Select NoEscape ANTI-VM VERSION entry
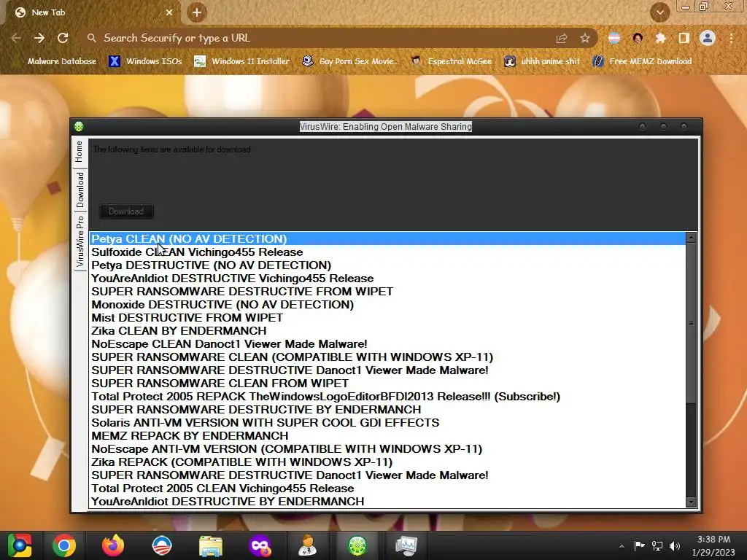This screenshot has width=747, height=560. pyautogui.click(x=387, y=449)
